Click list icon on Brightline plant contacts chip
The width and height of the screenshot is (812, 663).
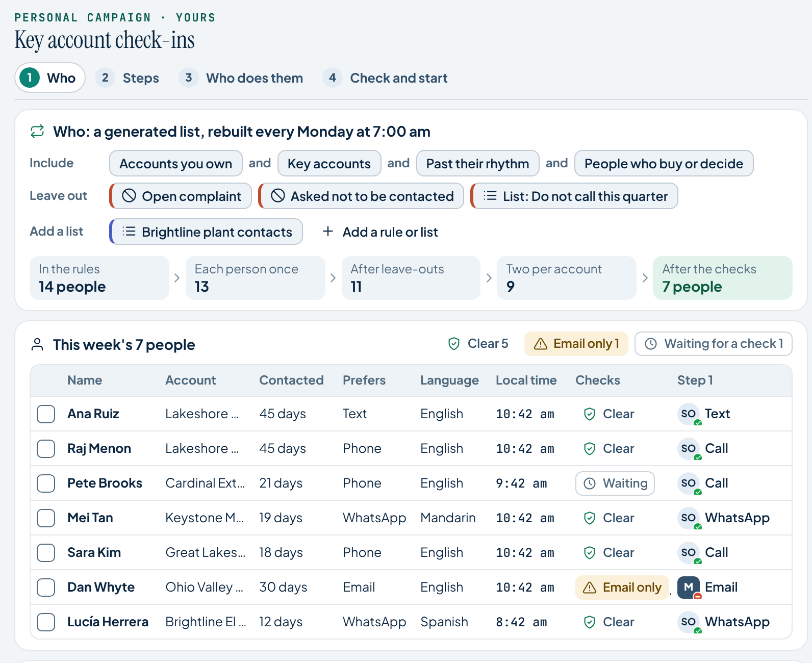point(129,232)
